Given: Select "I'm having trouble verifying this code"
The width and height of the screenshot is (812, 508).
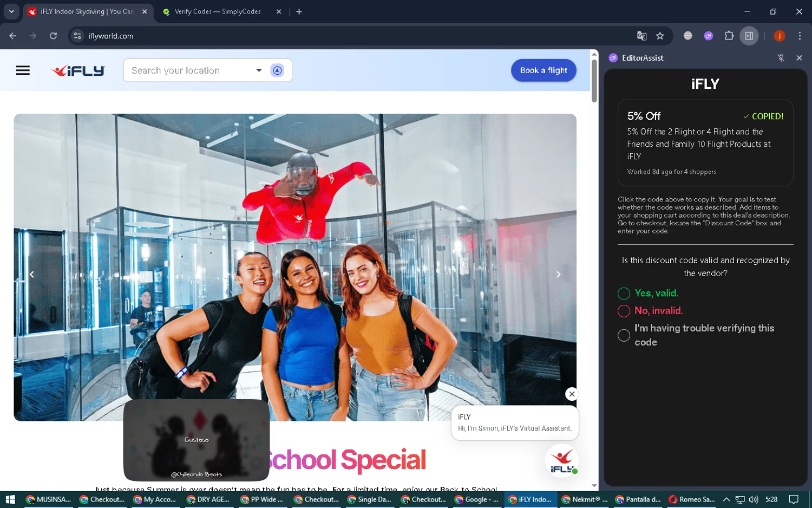Looking at the screenshot, I should pos(624,335).
